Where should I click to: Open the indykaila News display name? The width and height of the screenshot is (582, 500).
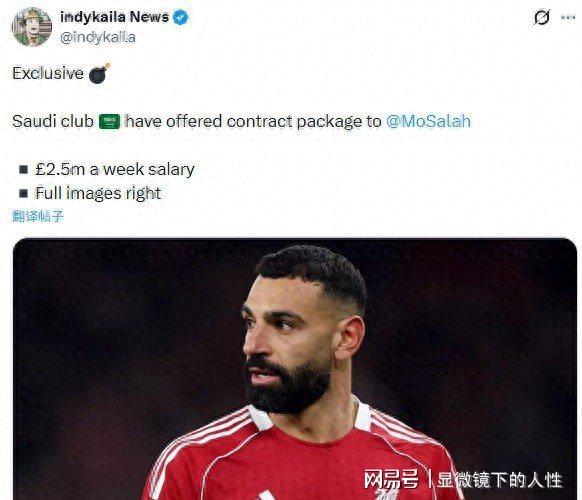(x=114, y=17)
